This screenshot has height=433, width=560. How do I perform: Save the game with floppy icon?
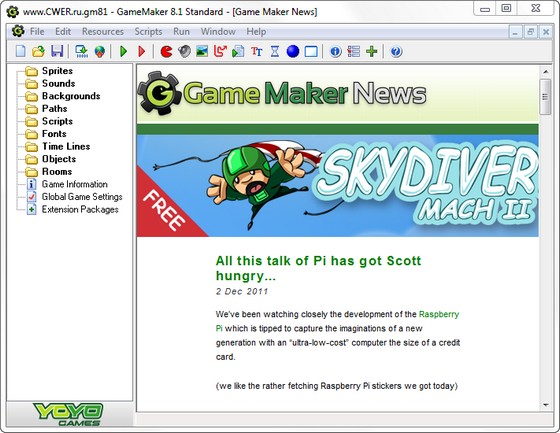point(57,51)
